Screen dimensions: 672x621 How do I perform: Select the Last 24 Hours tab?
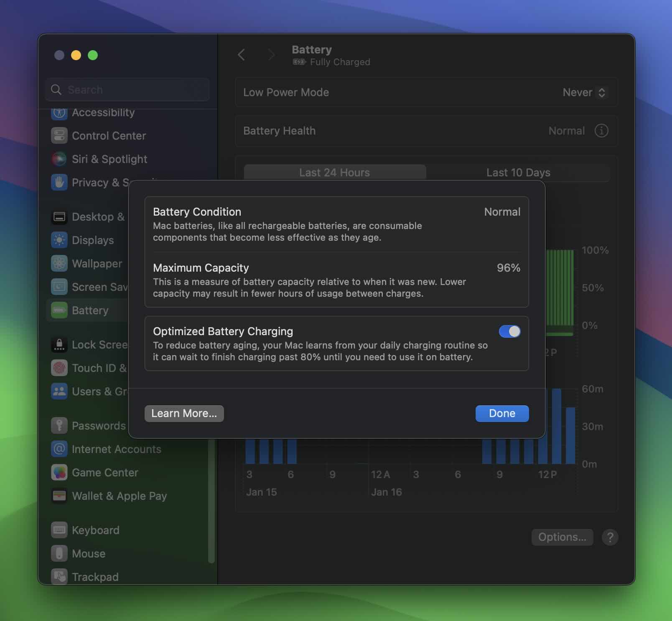(x=334, y=172)
